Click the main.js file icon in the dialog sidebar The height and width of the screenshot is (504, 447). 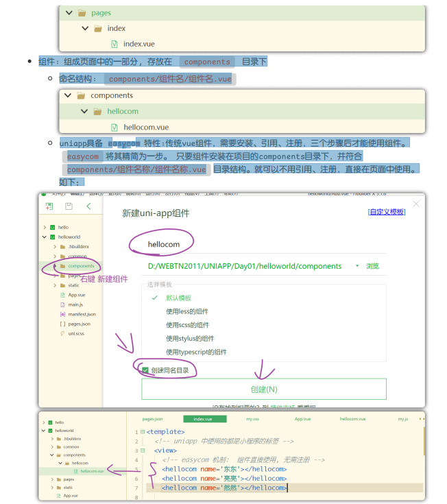62,304
